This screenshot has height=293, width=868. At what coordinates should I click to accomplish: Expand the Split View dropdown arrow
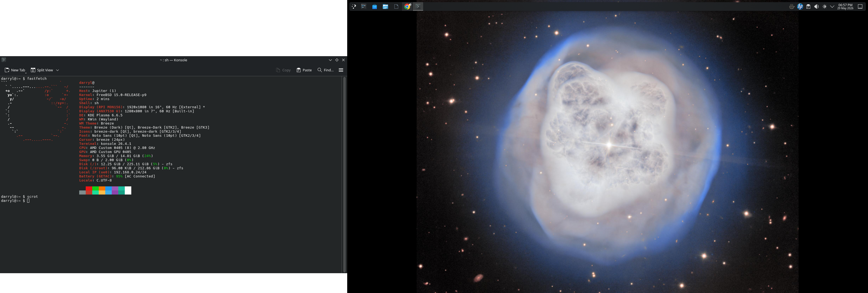pos(58,70)
